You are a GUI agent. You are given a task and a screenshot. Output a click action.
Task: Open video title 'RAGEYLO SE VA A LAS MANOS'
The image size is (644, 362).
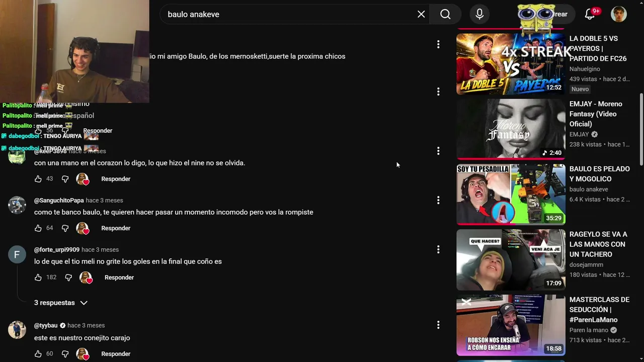(x=598, y=244)
